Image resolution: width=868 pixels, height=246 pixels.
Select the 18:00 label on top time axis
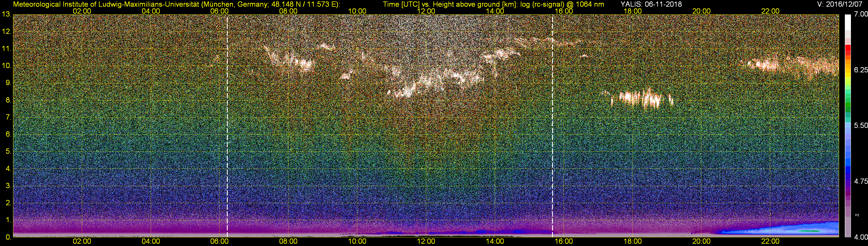(x=632, y=11)
